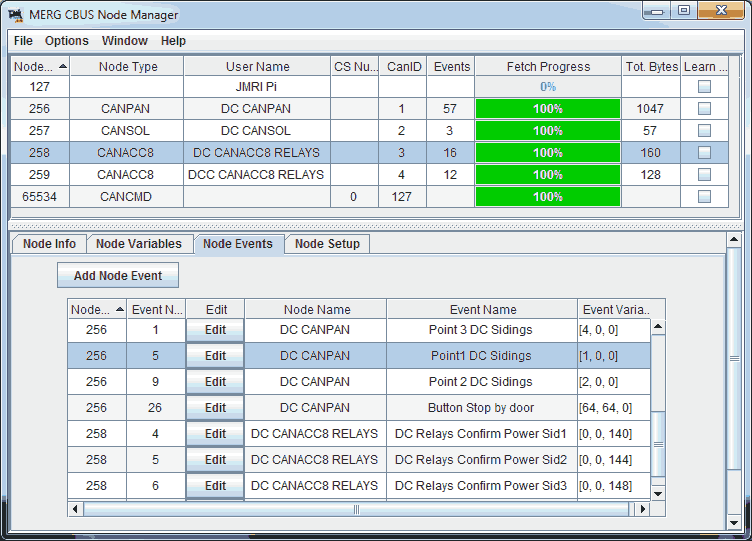Sort by the User Name column header
Image resolution: width=752 pixels, height=541 pixels.
tap(258, 67)
